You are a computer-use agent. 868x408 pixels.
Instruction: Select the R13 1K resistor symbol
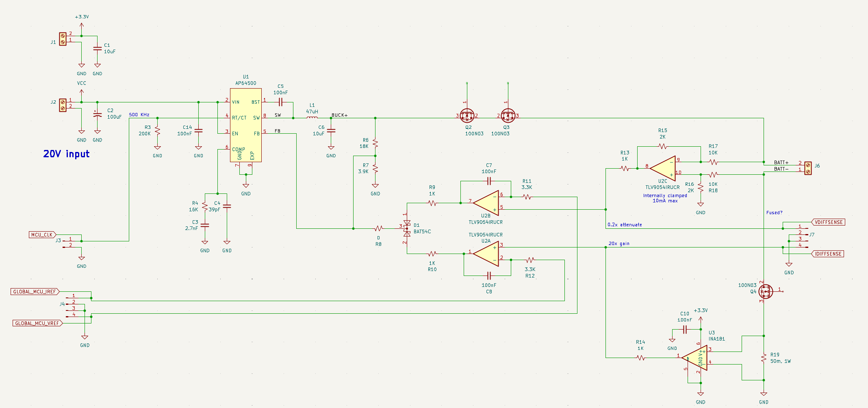click(x=625, y=168)
